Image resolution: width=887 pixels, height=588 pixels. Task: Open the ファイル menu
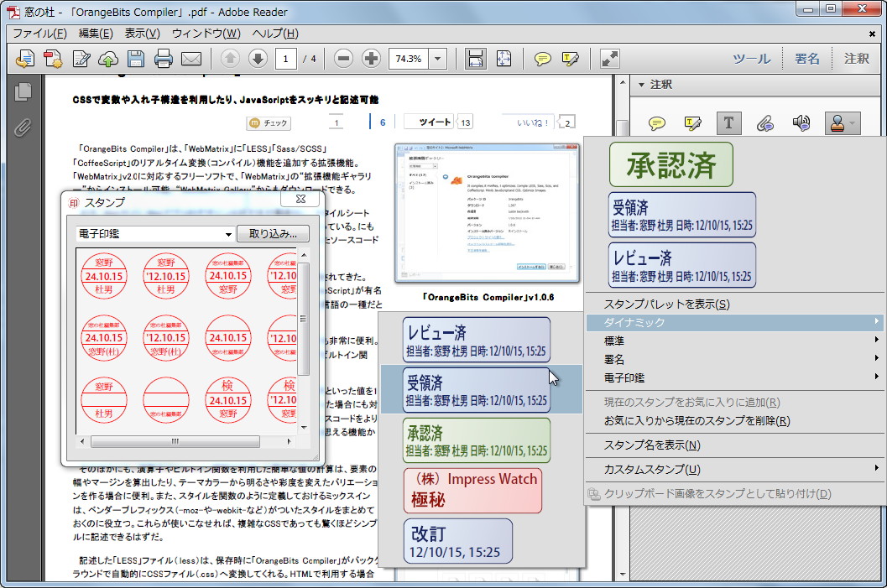coord(39,34)
